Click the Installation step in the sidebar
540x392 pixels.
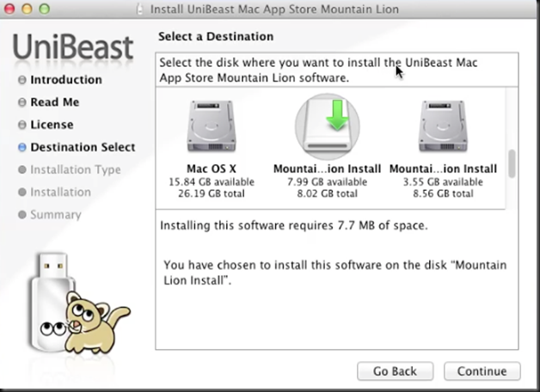pyautogui.click(x=60, y=192)
